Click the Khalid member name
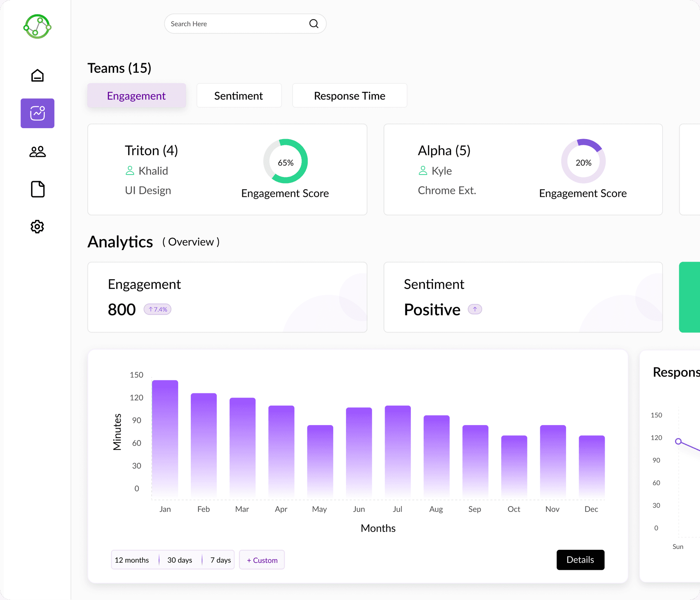 point(153,171)
